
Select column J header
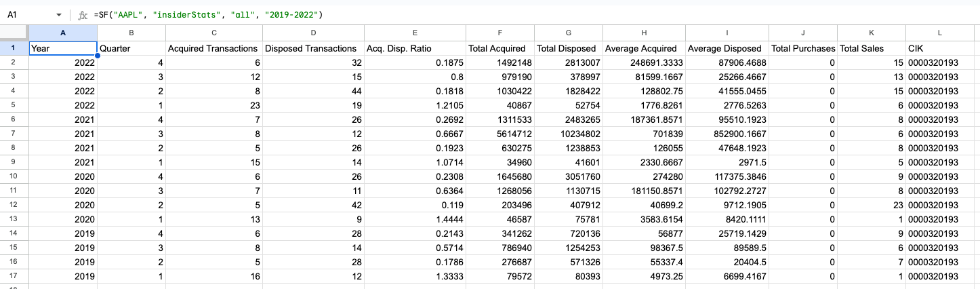point(803,33)
